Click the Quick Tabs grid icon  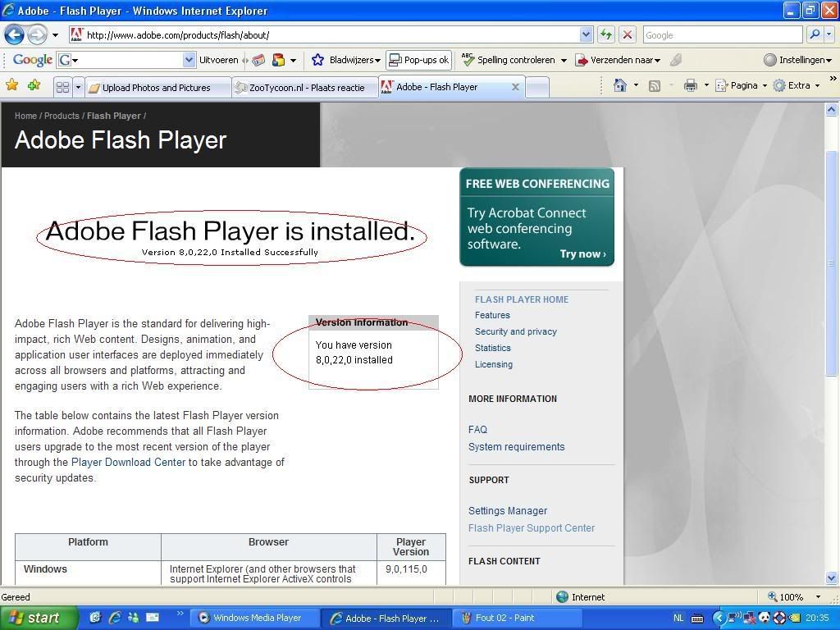tap(62, 87)
